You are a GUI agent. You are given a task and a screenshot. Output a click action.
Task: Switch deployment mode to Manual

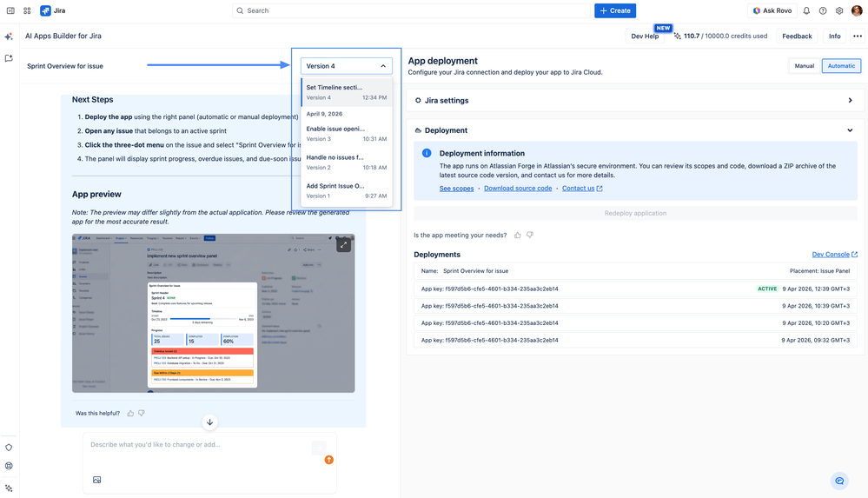pyautogui.click(x=805, y=66)
